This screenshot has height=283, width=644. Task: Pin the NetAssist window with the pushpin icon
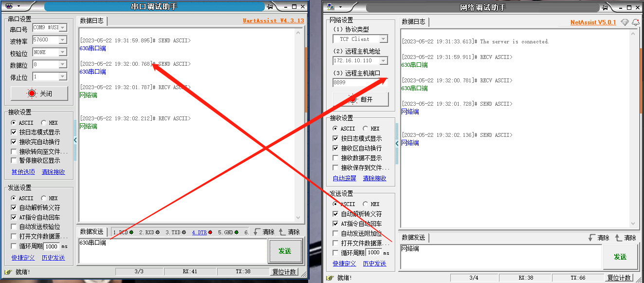click(605, 7)
